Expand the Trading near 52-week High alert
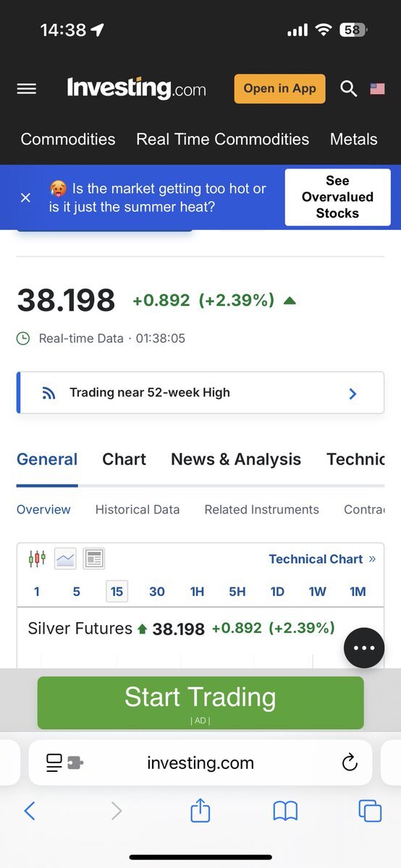401x868 pixels. click(200, 393)
